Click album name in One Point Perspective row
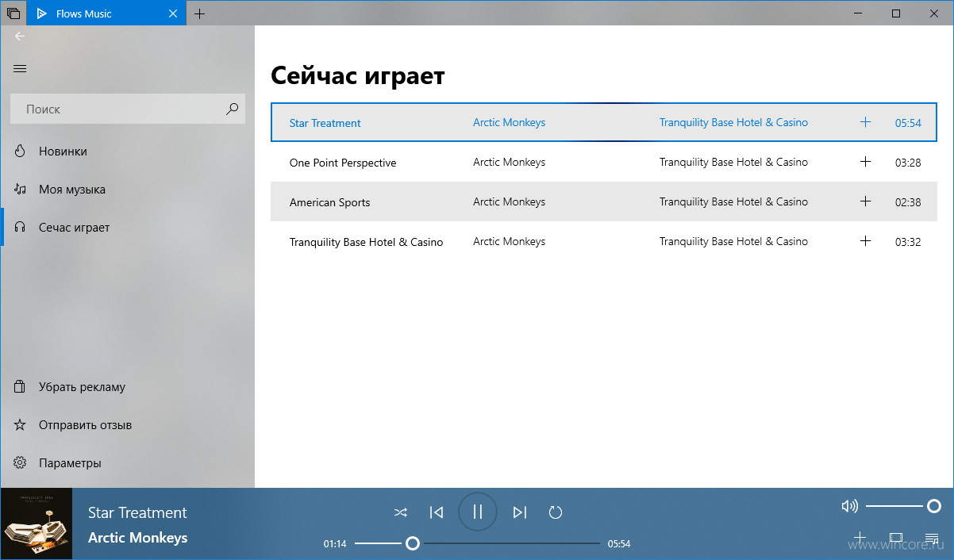This screenshot has width=954, height=560. pyautogui.click(x=733, y=162)
